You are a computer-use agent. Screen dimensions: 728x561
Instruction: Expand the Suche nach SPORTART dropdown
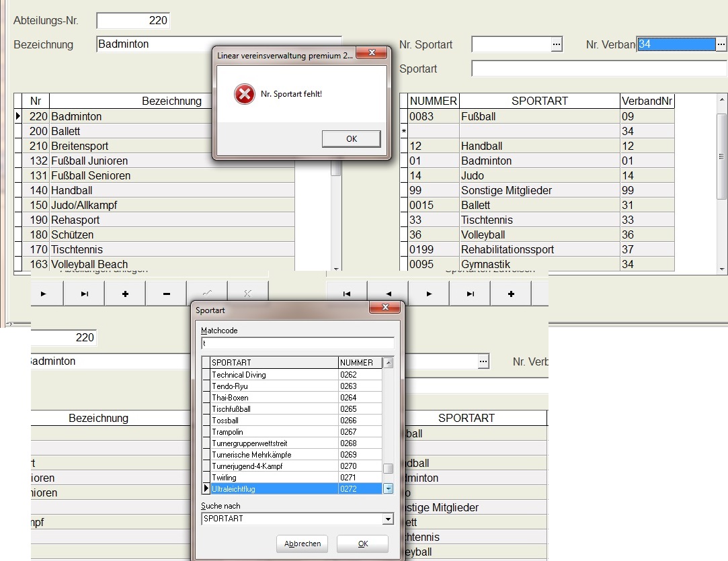pos(387,519)
